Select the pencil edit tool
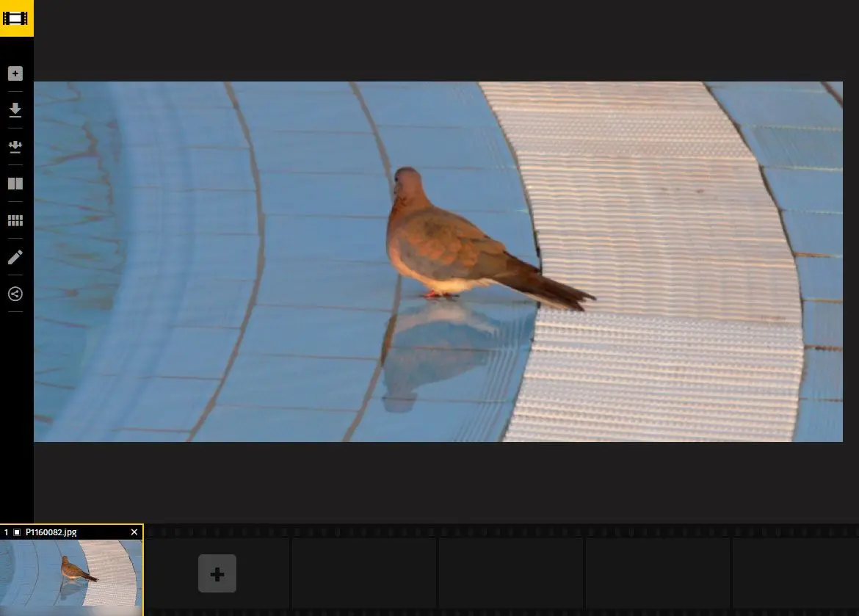 pyautogui.click(x=15, y=257)
